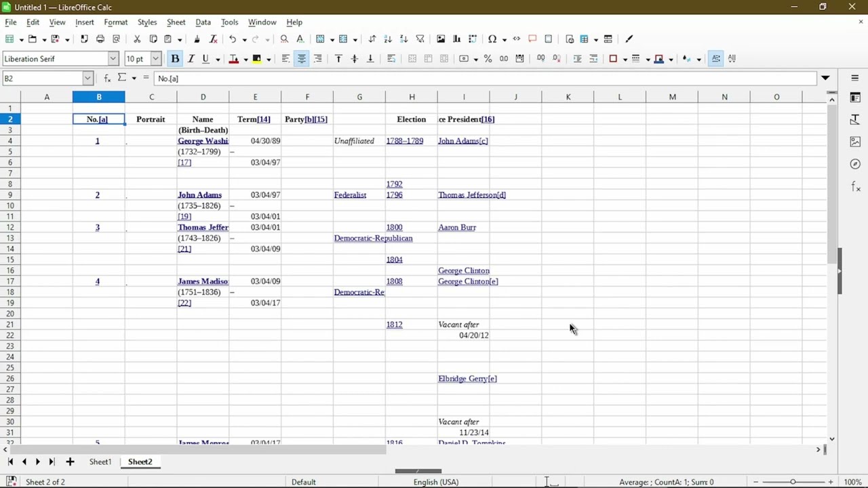Open the Undo history dropdown arrow

click(244, 39)
